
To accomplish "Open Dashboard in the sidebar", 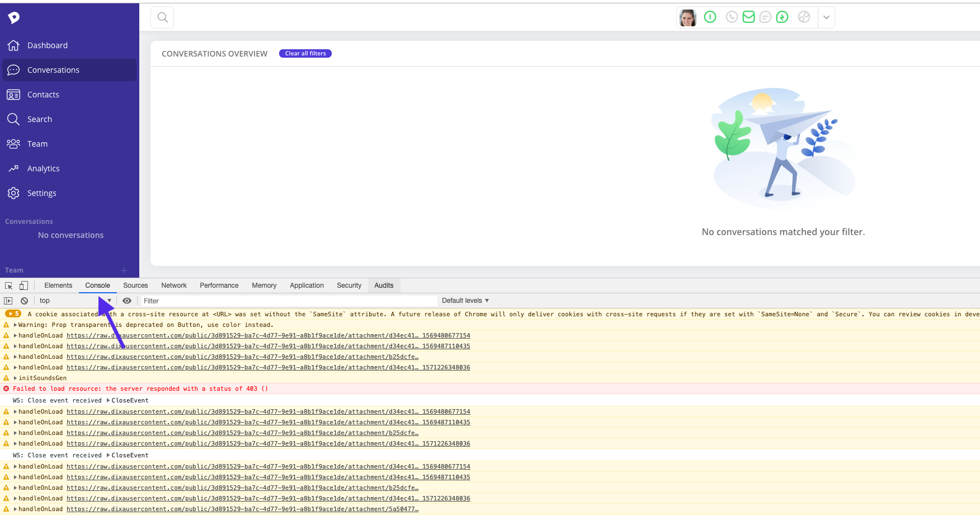I will [x=48, y=45].
